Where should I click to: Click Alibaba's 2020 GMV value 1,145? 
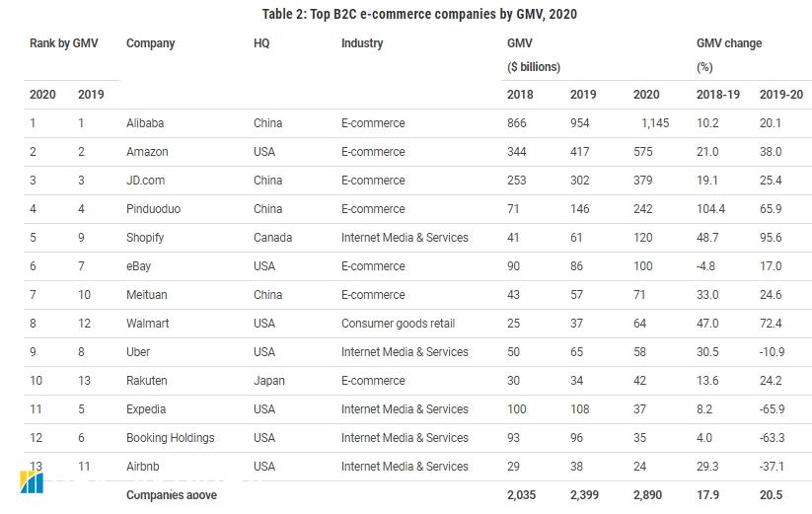tap(653, 123)
